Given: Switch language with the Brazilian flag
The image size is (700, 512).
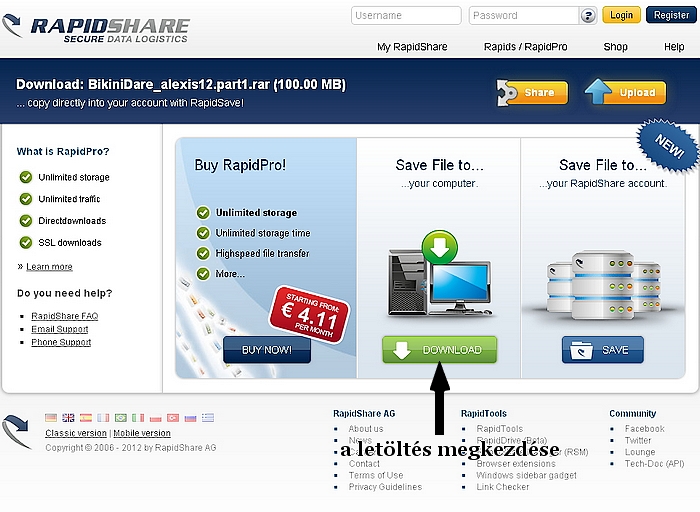Looking at the screenshot, I should click(121, 418).
